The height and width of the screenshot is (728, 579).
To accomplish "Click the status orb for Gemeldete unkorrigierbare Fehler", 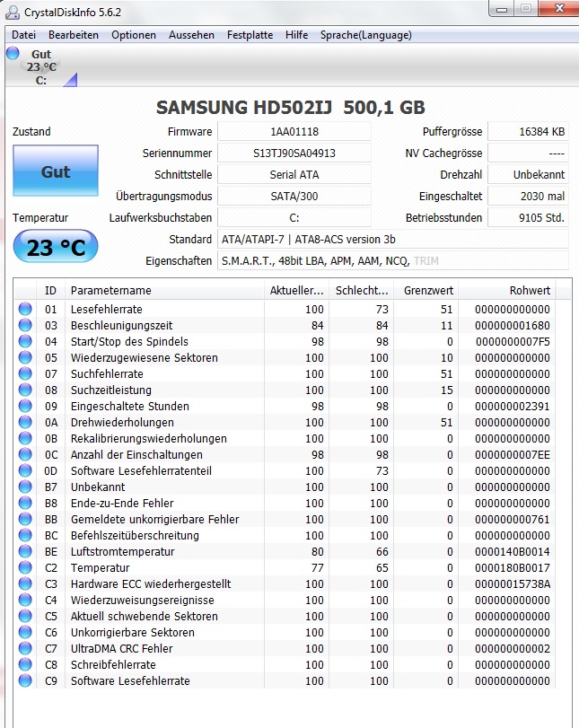I will click(25, 519).
